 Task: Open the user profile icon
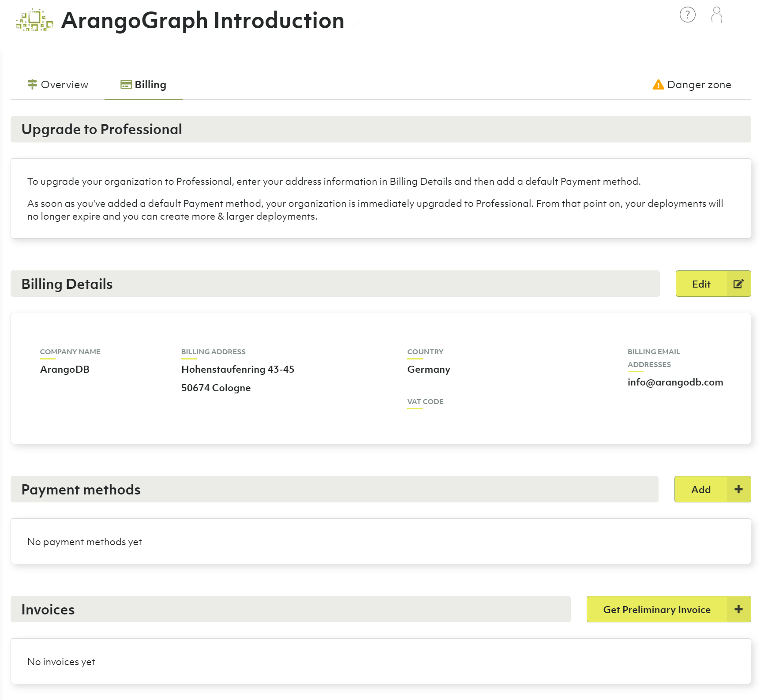click(717, 15)
